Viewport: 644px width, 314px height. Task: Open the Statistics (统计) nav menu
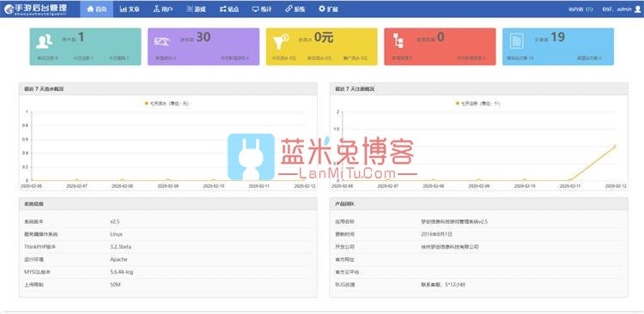[x=262, y=9]
